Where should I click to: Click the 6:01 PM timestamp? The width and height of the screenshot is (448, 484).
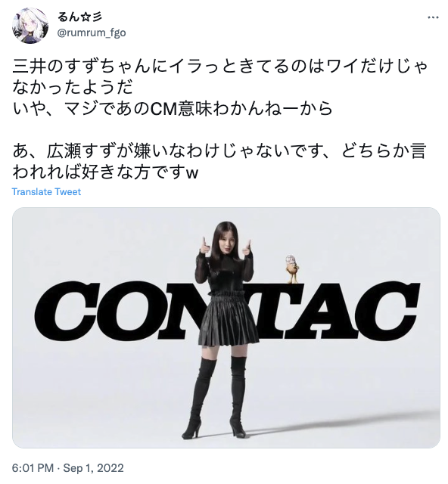point(33,468)
